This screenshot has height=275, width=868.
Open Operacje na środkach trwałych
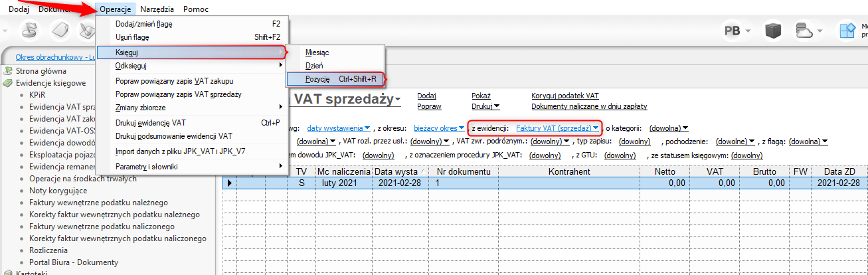[82, 179]
